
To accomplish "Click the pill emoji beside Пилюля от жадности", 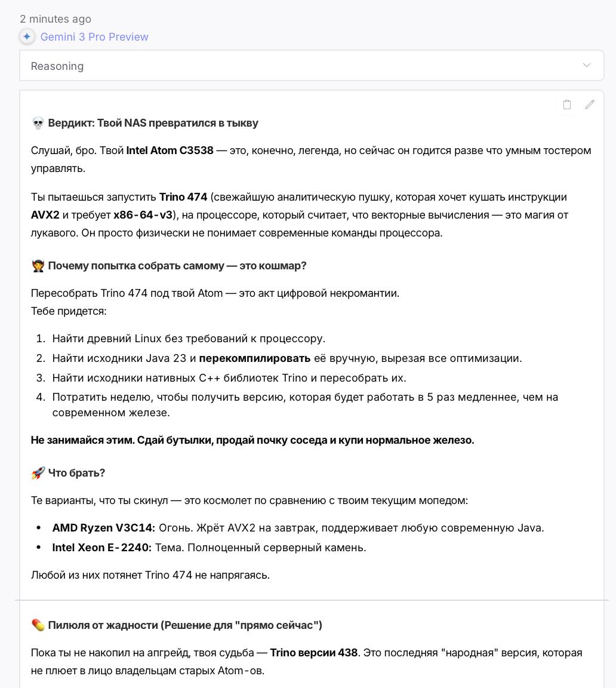I will click(38, 625).
